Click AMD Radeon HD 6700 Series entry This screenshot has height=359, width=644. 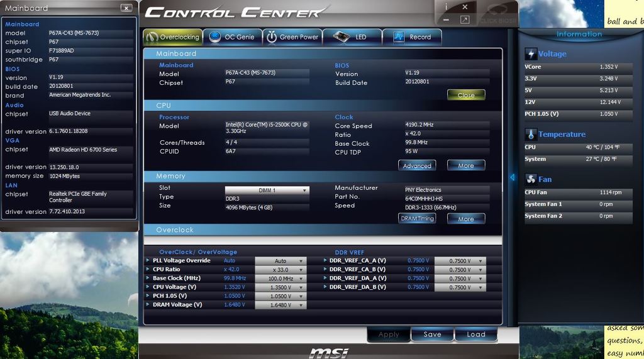83,150
